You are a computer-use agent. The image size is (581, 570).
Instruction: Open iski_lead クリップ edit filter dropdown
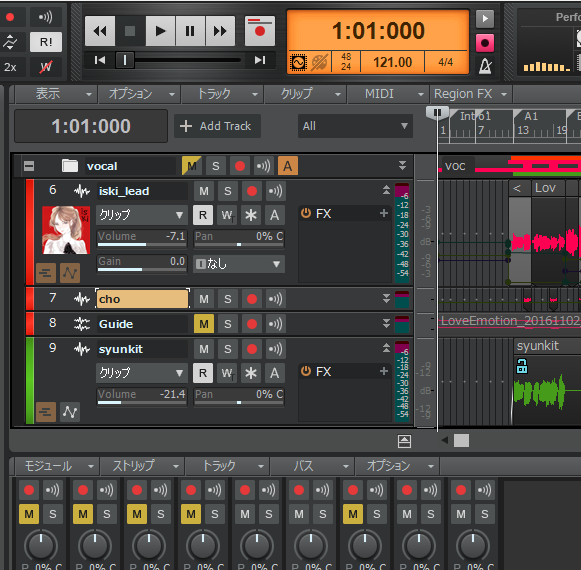tap(142, 215)
